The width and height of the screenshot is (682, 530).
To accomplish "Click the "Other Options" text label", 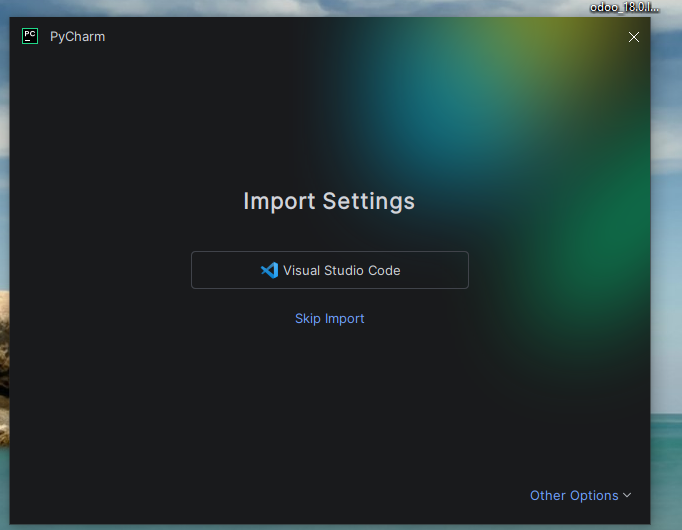I will pyautogui.click(x=574, y=495).
